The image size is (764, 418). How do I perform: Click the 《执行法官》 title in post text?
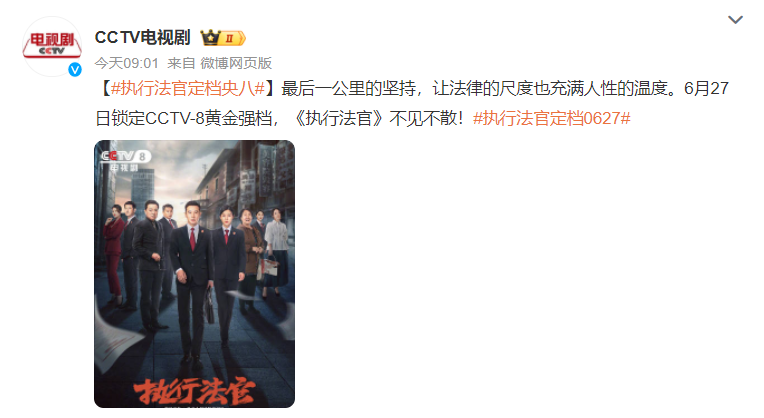339,118
